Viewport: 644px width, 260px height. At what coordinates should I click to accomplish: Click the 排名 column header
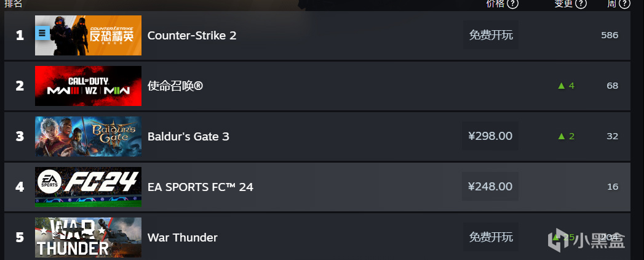click(x=14, y=4)
